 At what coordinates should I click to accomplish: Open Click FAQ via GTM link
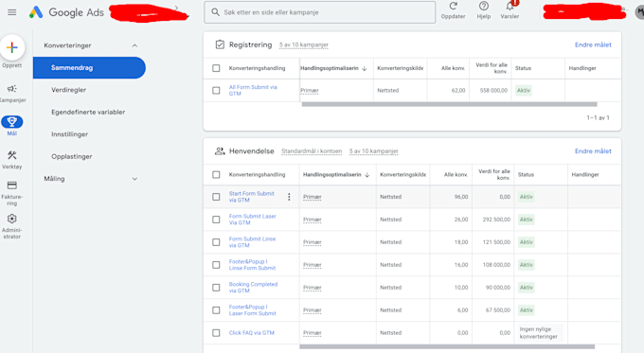click(x=251, y=333)
